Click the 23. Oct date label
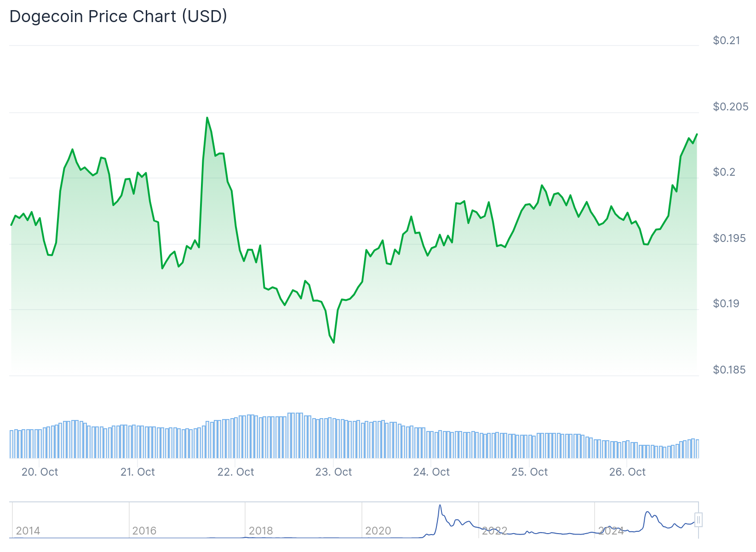The image size is (756, 552). [x=334, y=472]
